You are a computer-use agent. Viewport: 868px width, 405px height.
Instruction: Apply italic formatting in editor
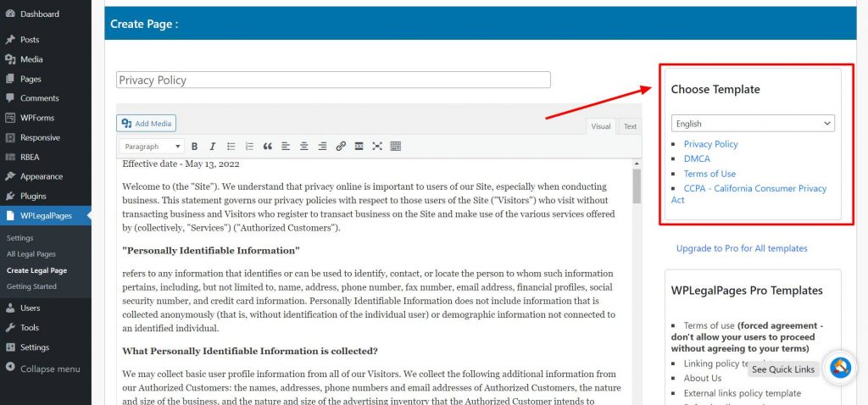click(213, 147)
